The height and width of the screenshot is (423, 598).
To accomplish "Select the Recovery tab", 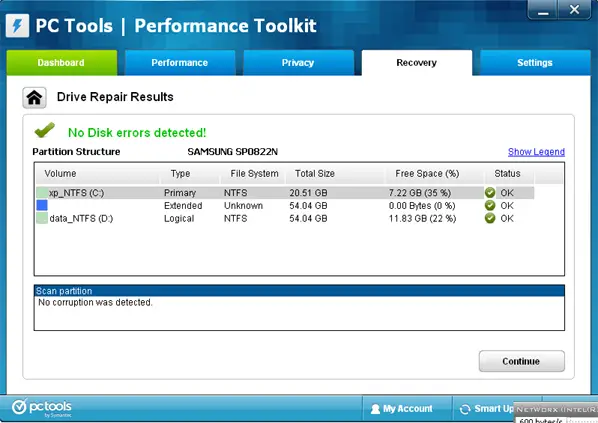I will 416,63.
